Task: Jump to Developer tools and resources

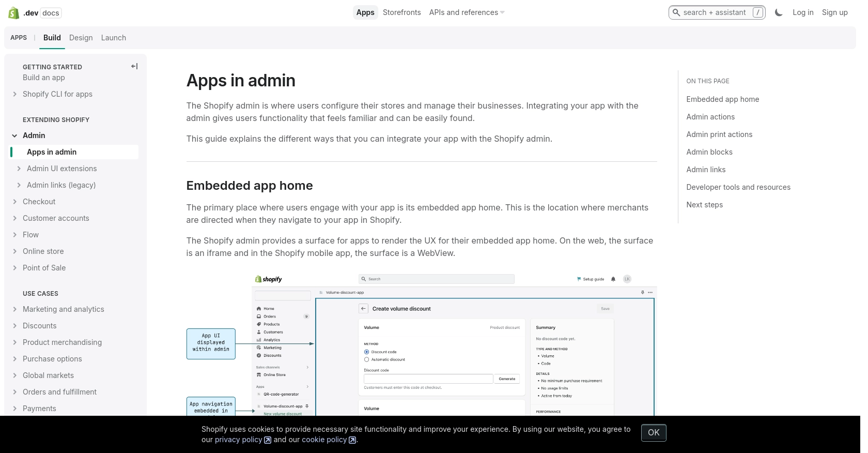Action: (738, 187)
